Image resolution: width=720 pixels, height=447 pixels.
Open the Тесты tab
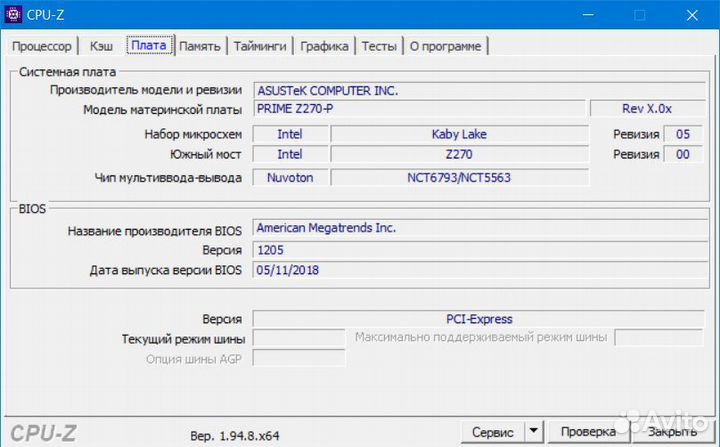click(x=379, y=46)
